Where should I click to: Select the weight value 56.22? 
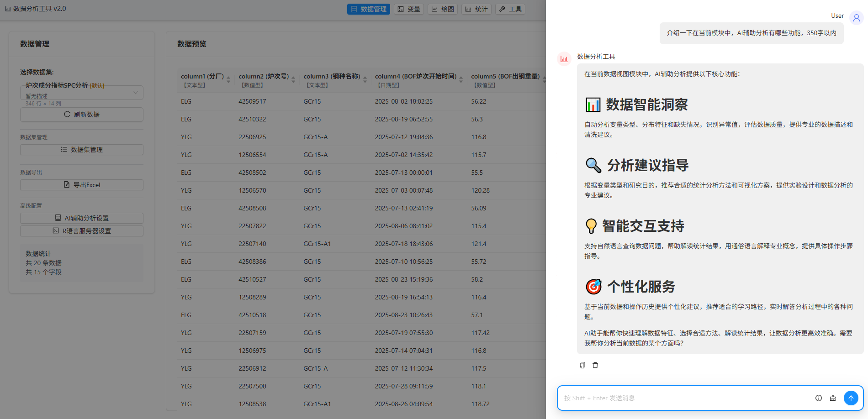tap(479, 101)
